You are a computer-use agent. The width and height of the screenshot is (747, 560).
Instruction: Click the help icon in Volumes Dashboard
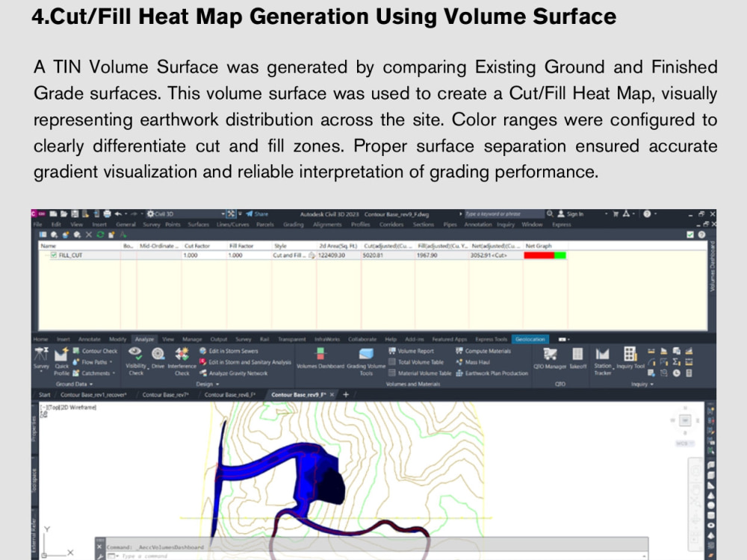701,234
